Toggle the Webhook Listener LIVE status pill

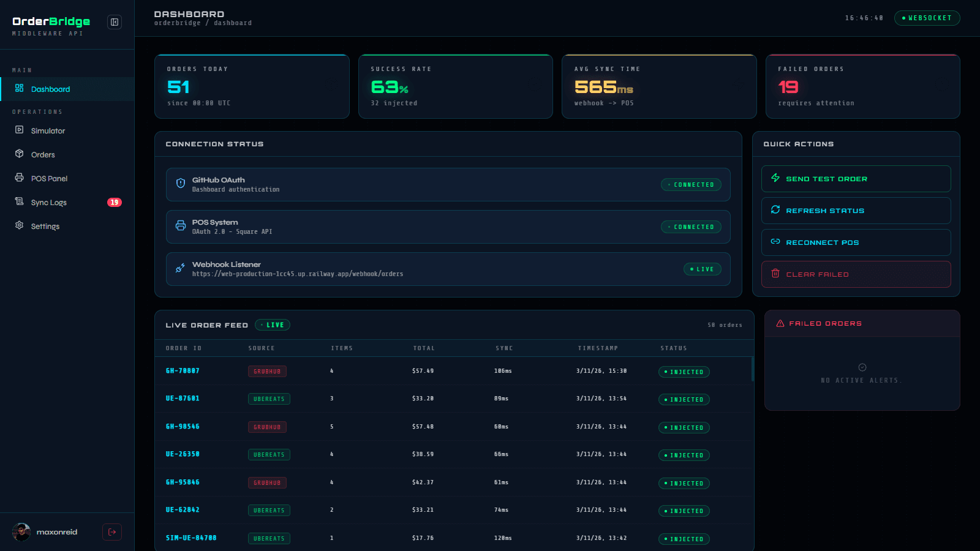pyautogui.click(x=702, y=269)
